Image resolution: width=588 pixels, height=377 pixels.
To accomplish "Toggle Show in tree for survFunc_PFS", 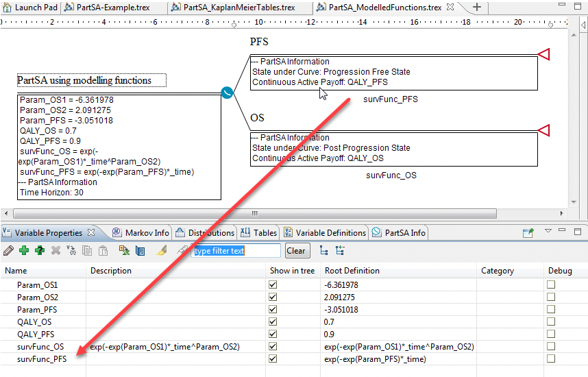I will pos(273,358).
